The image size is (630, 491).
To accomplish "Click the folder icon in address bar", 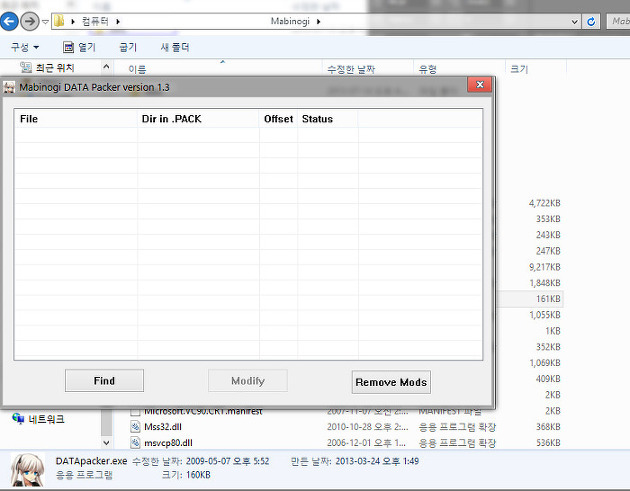I will point(59,21).
